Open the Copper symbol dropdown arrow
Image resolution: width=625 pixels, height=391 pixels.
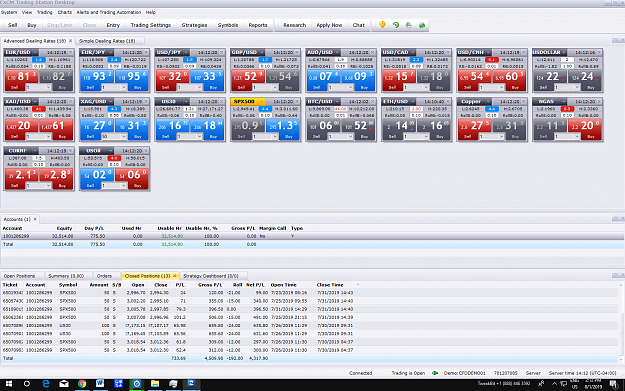[x=488, y=102]
